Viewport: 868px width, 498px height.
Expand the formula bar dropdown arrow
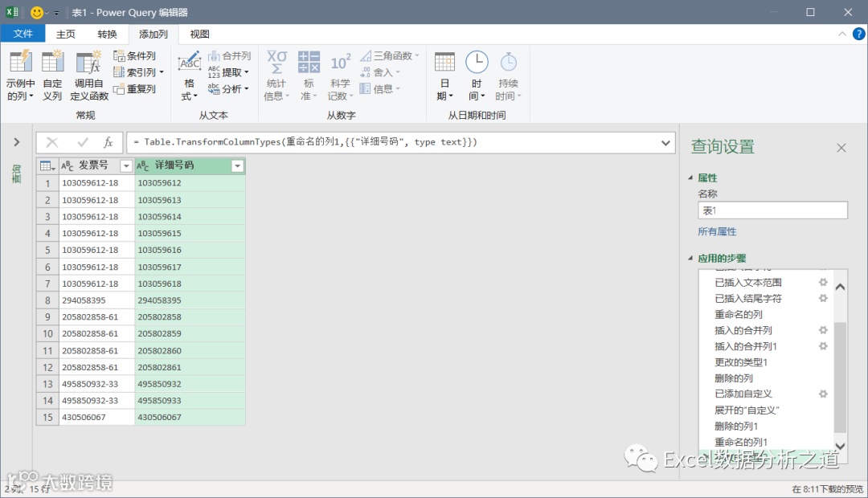(x=665, y=143)
